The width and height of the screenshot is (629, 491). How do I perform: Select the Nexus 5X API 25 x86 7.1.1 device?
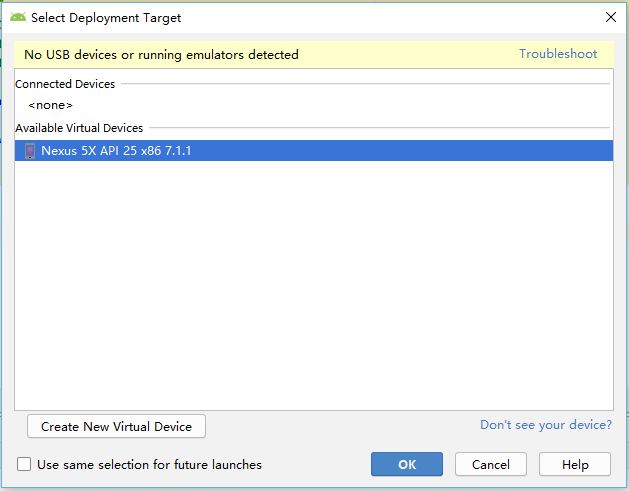314,150
